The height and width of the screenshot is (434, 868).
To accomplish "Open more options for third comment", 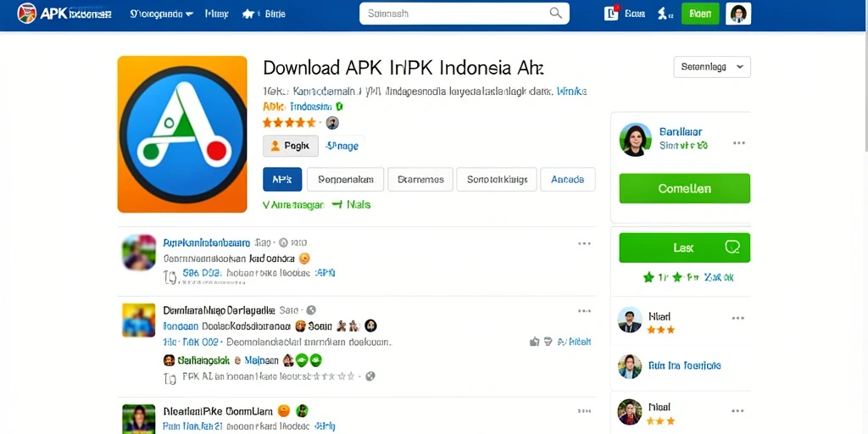I will [x=584, y=411].
